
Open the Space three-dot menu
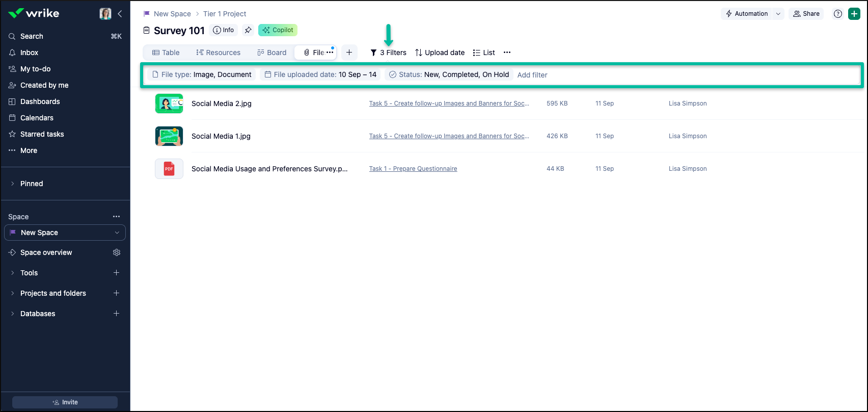(117, 217)
